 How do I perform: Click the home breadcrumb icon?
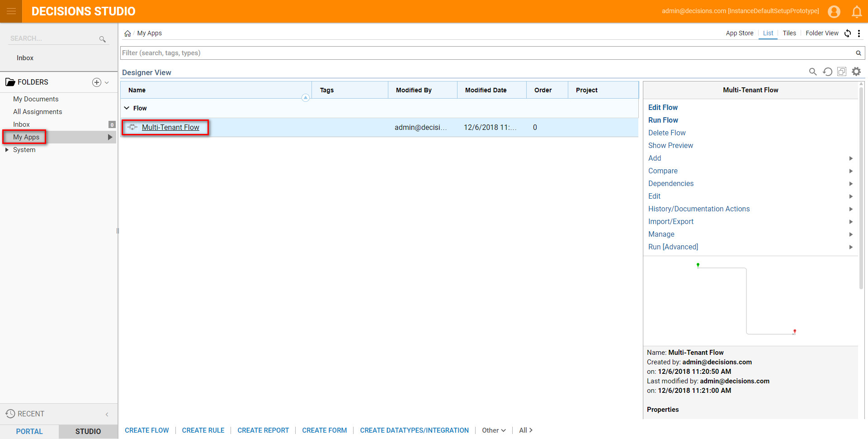coord(127,33)
